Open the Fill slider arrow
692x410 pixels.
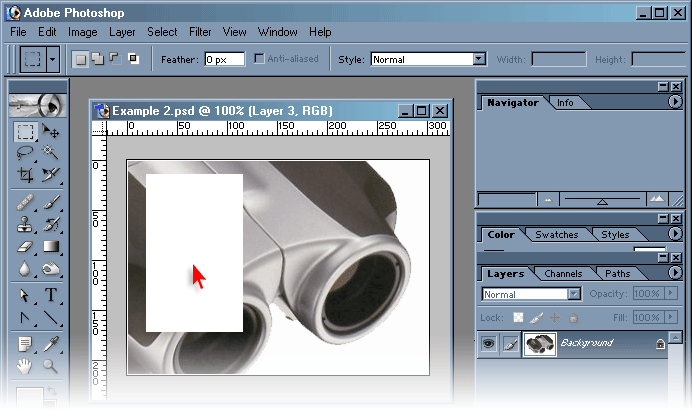click(x=670, y=317)
